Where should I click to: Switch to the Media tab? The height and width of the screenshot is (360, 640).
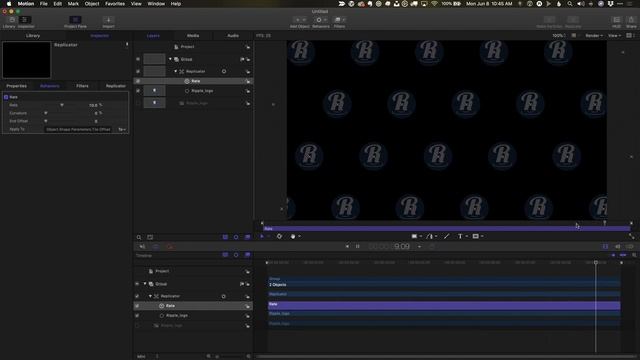[193, 36]
